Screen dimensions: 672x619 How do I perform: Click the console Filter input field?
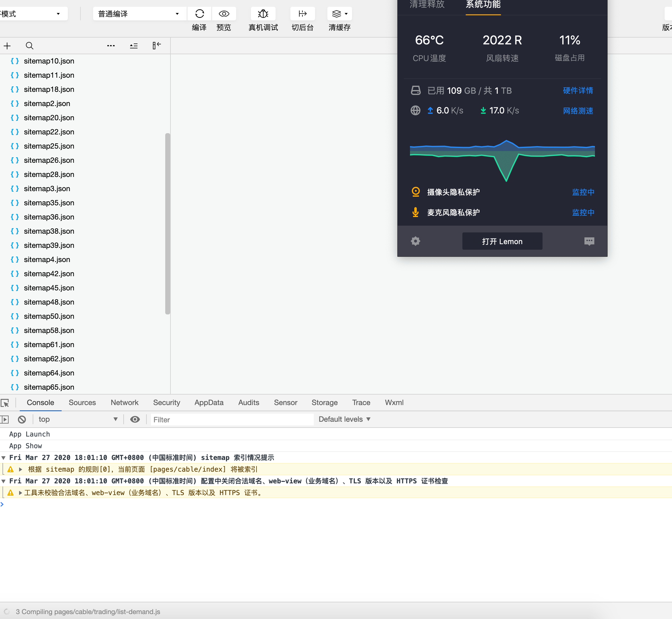232,420
